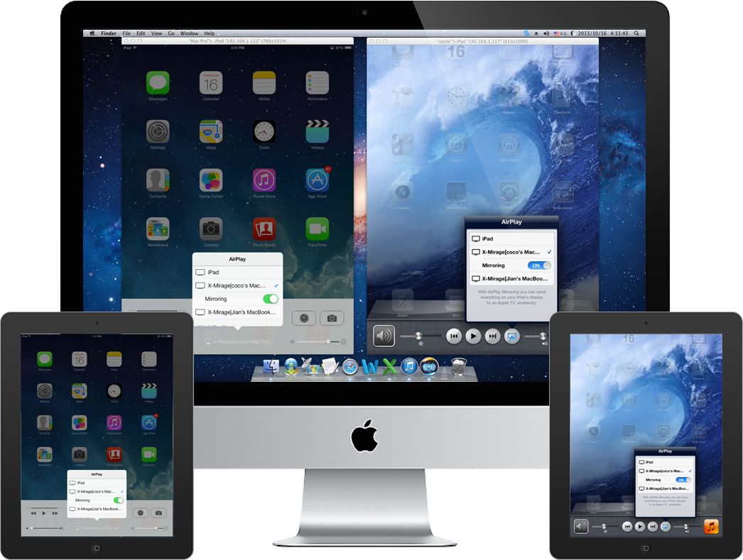The height and width of the screenshot is (560, 743).
Task: Click volume slider on the left iPad
Action: [45, 528]
